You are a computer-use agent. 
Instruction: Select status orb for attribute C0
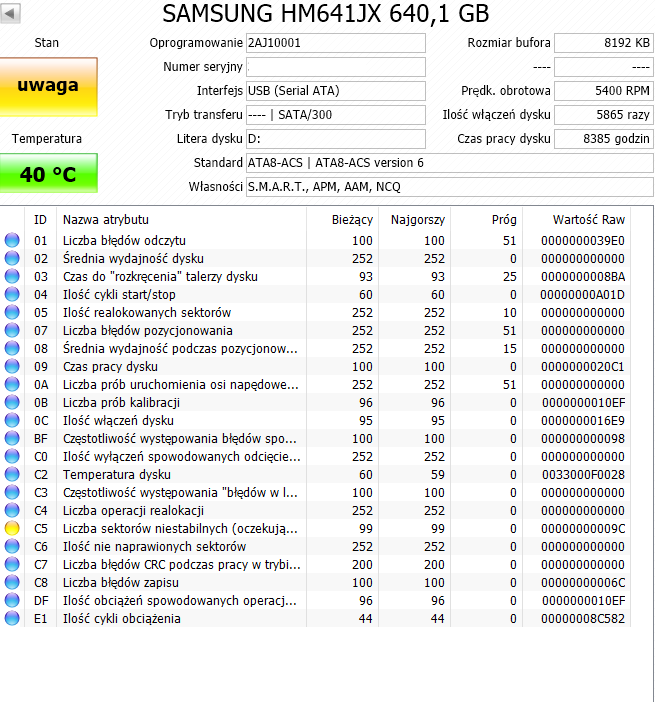click(x=12, y=456)
